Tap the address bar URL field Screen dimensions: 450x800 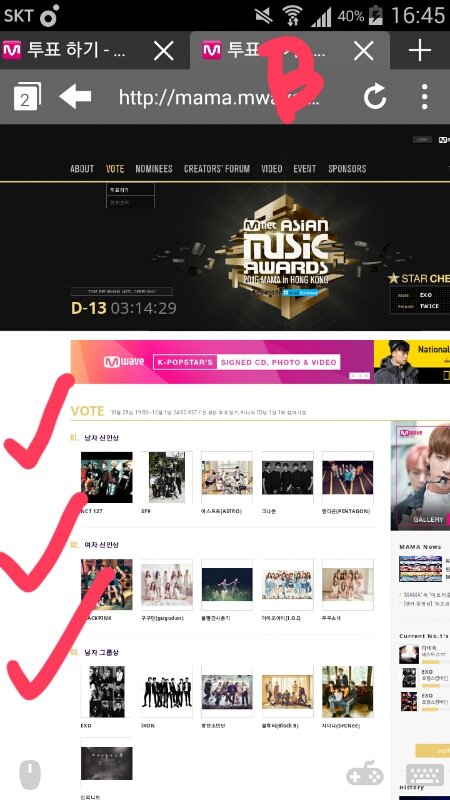(219, 96)
